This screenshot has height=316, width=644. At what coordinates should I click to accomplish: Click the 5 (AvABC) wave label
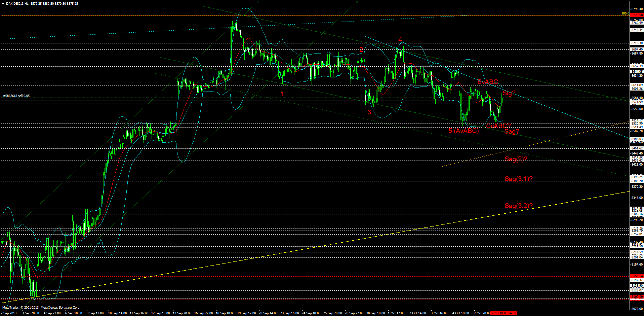point(464,131)
